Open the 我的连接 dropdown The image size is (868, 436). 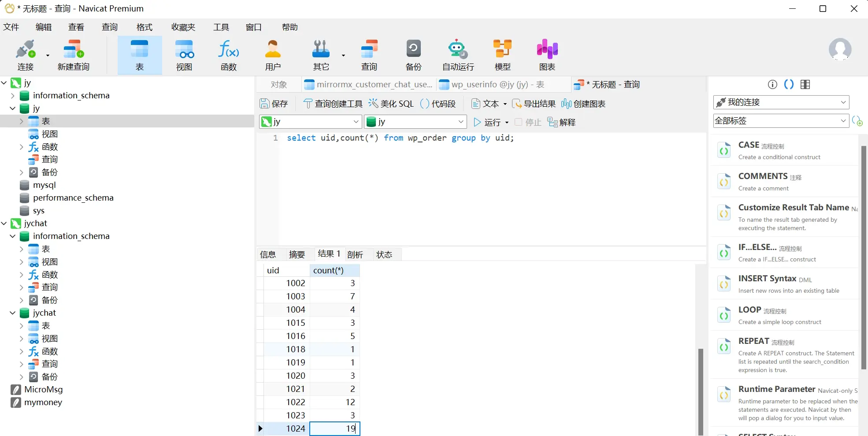[x=781, y=102]
